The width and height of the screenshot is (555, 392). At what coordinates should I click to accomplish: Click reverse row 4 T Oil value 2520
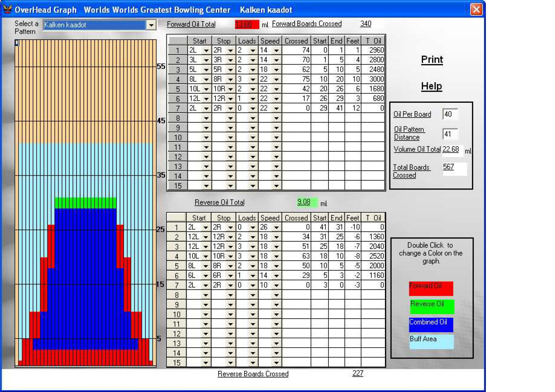tap(373, 256)
